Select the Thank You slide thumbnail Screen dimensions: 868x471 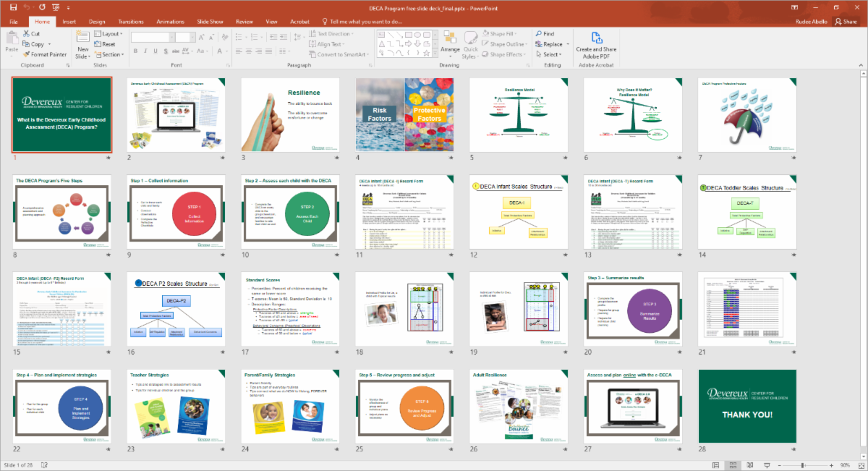[746, 407]
